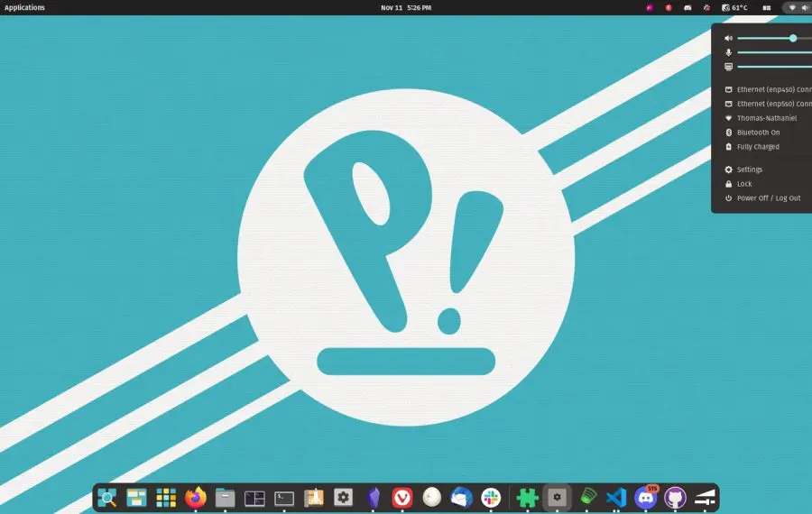Image resolution: width=812 pixels, height=514 pixels.
Task: Show the applications grid from the dock
Action: pos(166,498)
